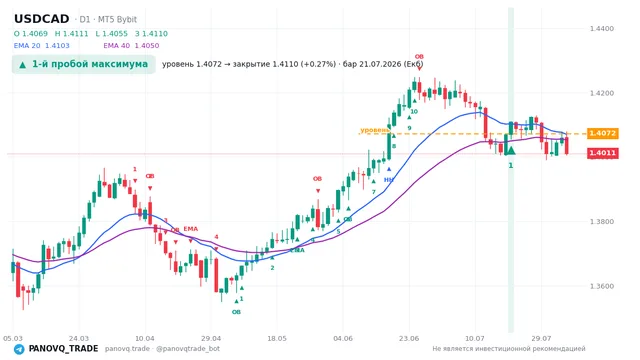The height and width of the screenshot is (360, 640).
Task: Click the 1.4200 price axis label
Action: coord(602,93)
